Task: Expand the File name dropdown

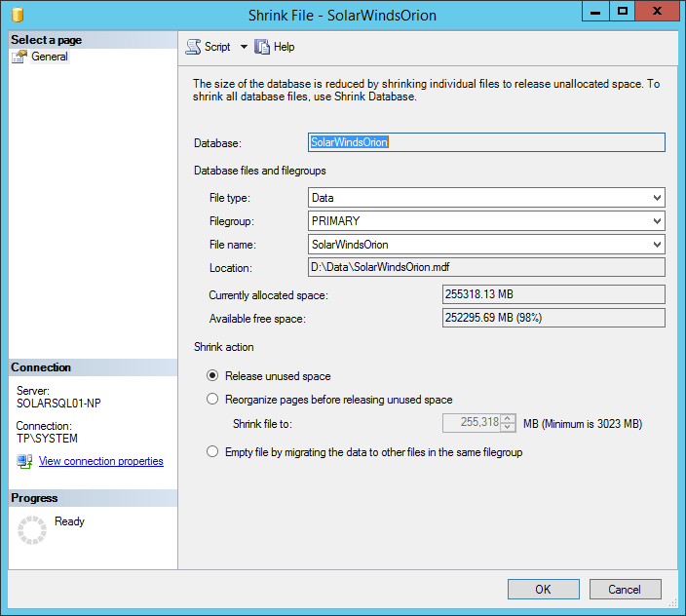Action: pos(657,244)
